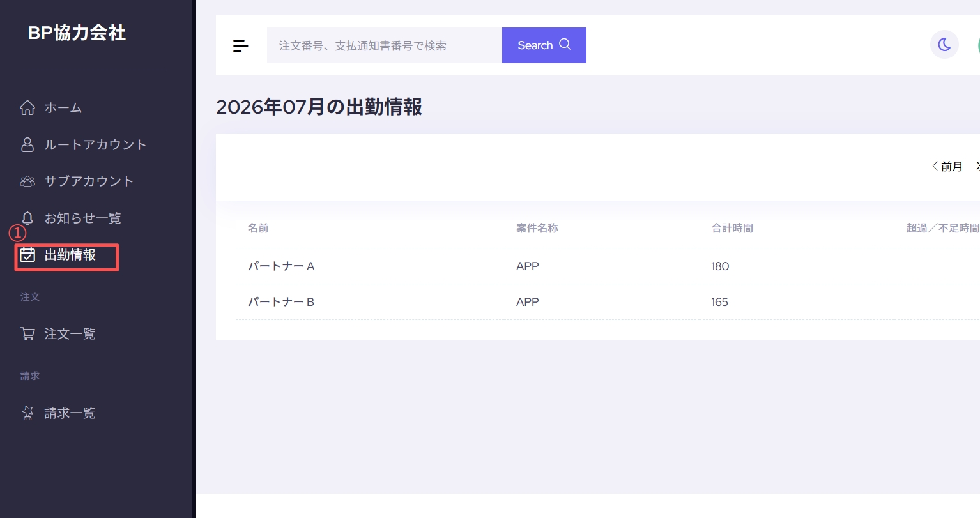Click the sub account group icon
Screen dimensions: 980x518
[27, 181]
